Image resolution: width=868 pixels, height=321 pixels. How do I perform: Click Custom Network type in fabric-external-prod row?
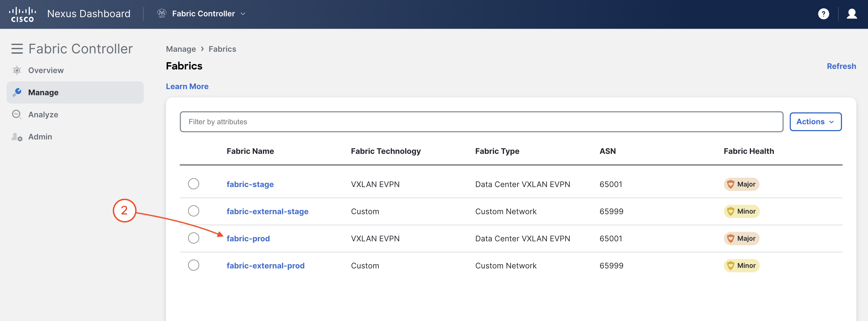(x=506, y=266)
